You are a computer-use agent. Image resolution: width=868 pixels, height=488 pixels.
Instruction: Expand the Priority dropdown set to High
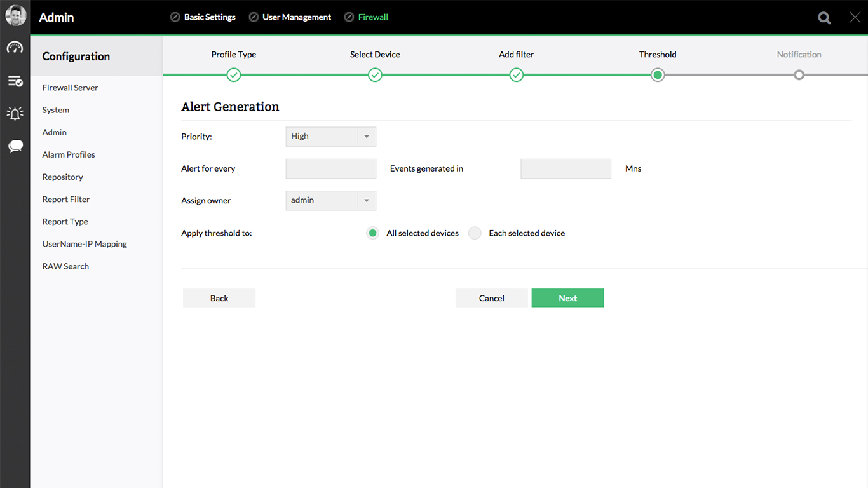click(x=330, y=137)
